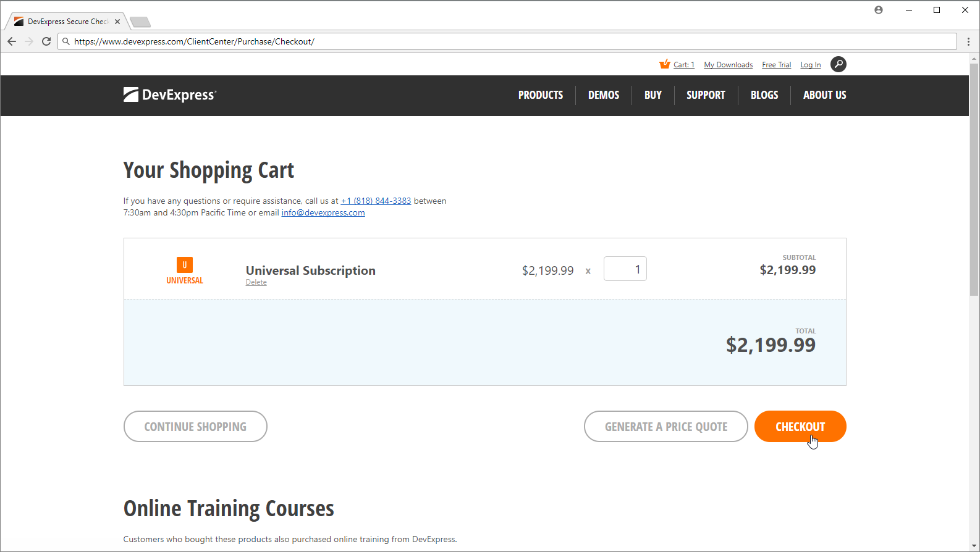Click the info@devexpress.com email link
The width and height of the screenshot is (980, 552).
(x=323, y=212)
